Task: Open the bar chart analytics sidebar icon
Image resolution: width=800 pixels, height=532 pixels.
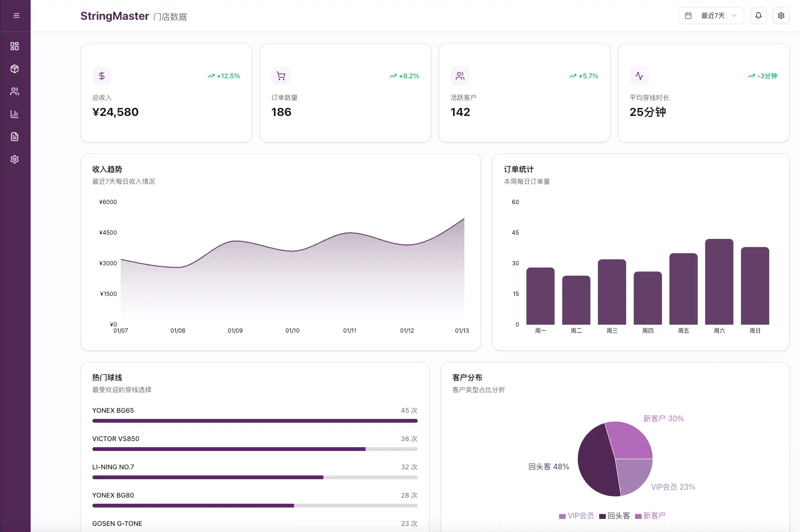Action: pyautogui.click(x=15, y=114)
